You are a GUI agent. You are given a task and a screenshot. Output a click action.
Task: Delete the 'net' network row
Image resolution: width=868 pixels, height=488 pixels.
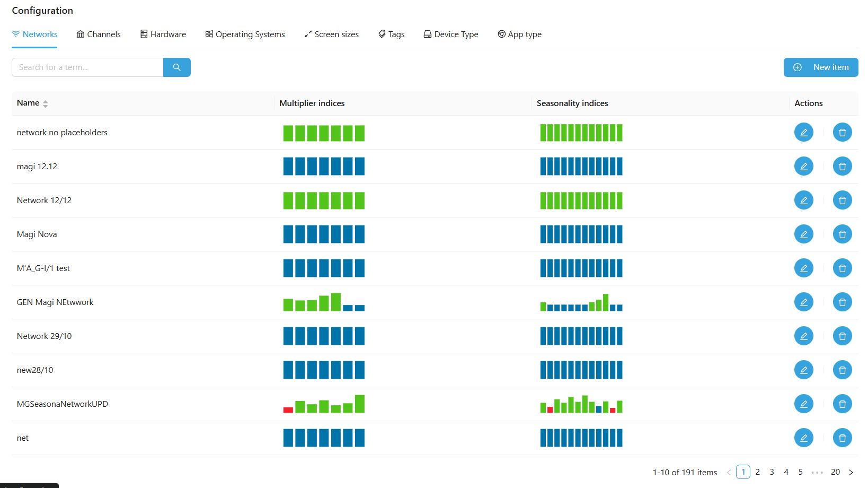tap(842, 438)
